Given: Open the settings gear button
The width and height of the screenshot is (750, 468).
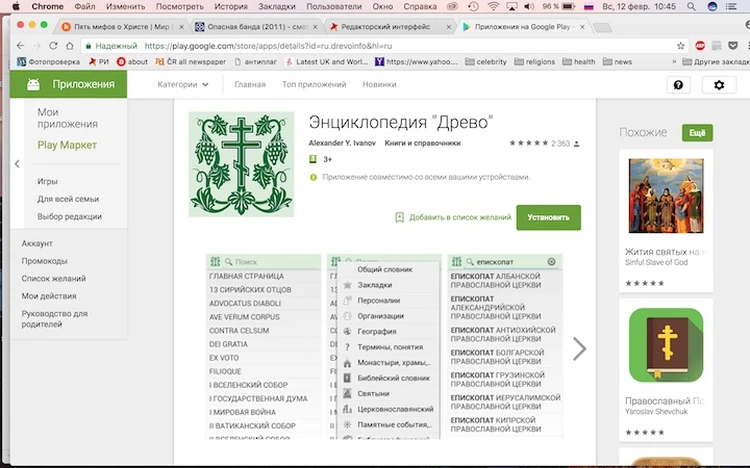Looking at the screenshot, I should 718,85.
